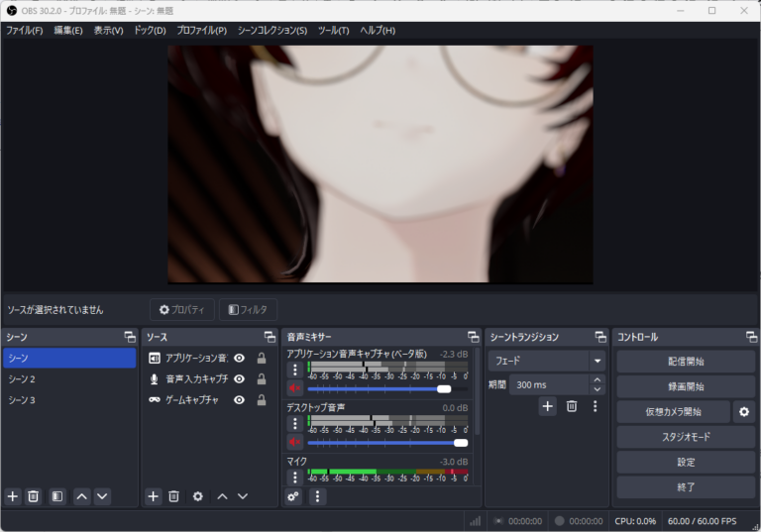The height and width of the screenshot is (532, 761).
Task: Hide the ゲームキャプチャ source with eye icon
Action: pyautogui.click(x=239, y=400)
